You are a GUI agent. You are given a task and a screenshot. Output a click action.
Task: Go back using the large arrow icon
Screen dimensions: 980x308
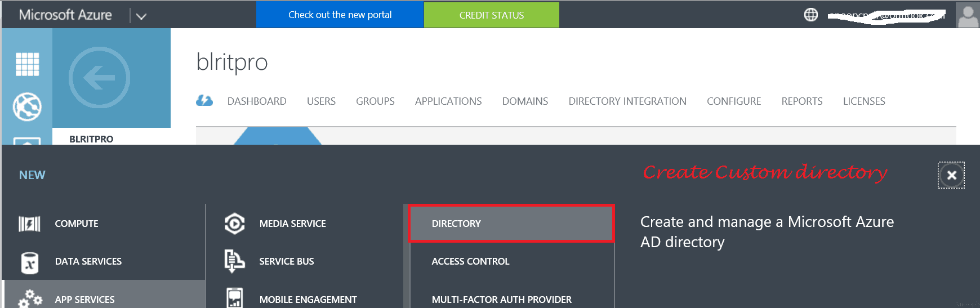coord(99,78)
